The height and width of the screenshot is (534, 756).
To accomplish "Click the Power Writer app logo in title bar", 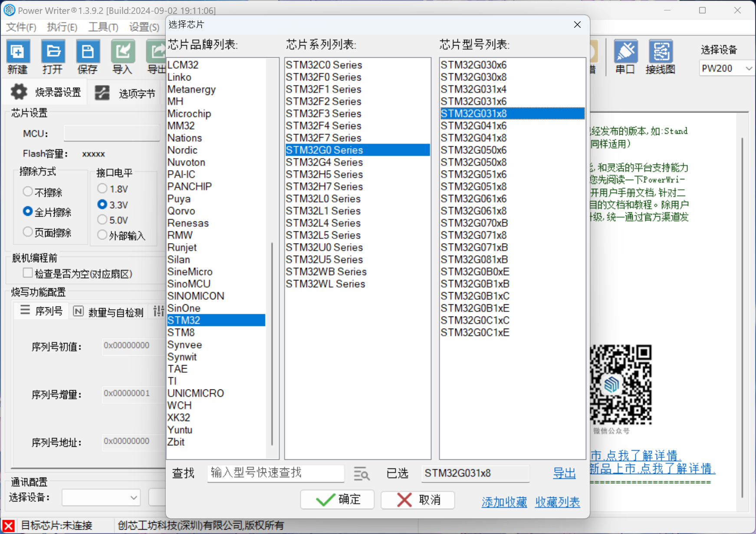I will click(x=9, y=10).
